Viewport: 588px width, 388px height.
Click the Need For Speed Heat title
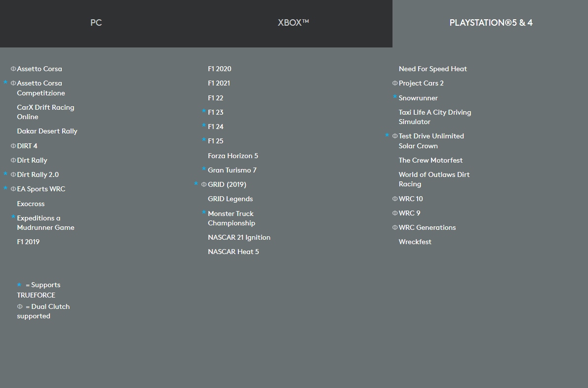pos(433,69)
